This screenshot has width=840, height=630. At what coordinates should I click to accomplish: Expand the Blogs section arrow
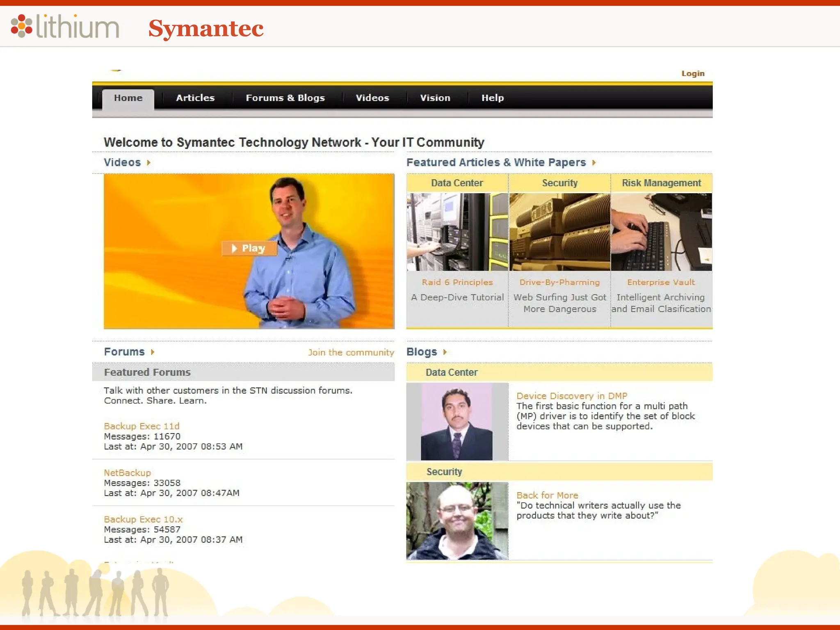(x=445, y=352)
